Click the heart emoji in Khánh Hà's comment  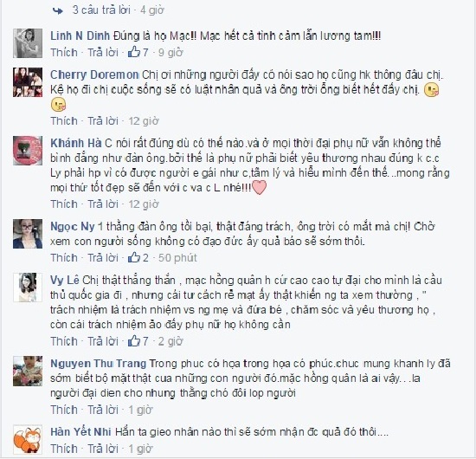click(x=260, y=187)
